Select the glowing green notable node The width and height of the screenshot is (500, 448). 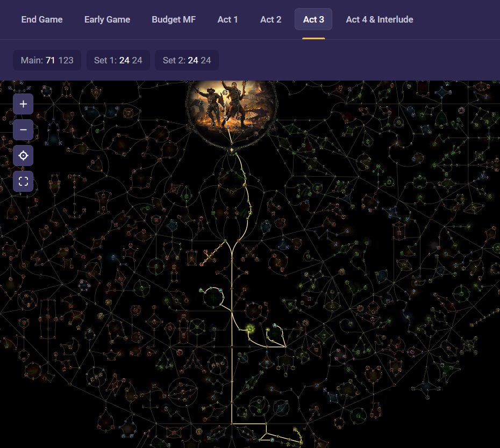click(x=250, y=329)
